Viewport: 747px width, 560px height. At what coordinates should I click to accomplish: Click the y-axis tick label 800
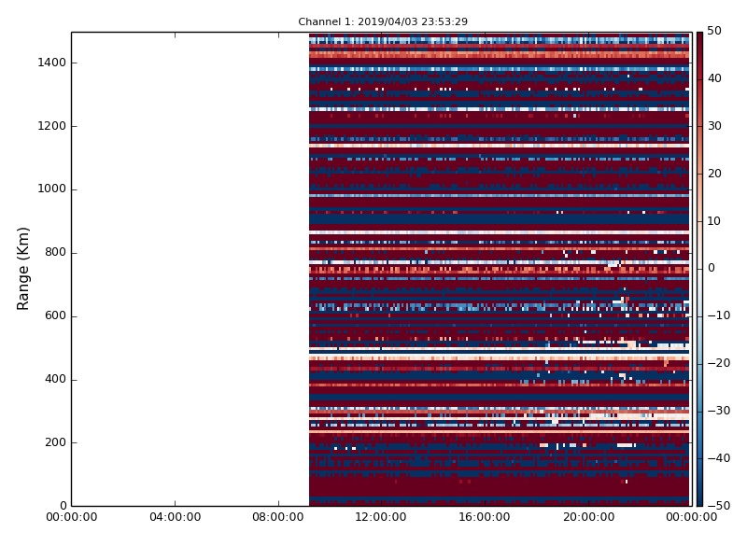(x=55, y=252)
